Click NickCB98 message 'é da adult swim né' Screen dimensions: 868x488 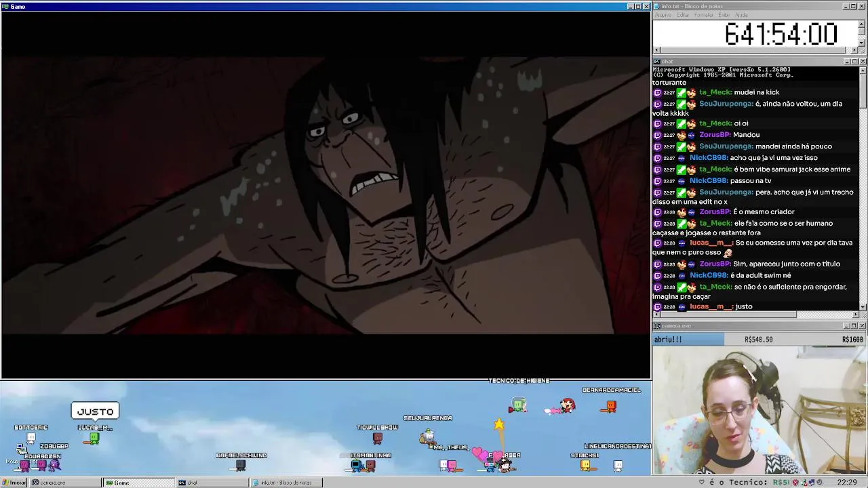pyautogui.click(x=760, y=276)
